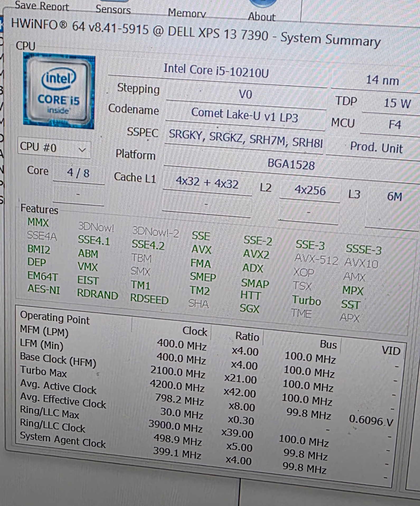The width and height of the screenshot is (420, 506).
Task: Click the Save Report toolbar button
Action: click(42, 6)
